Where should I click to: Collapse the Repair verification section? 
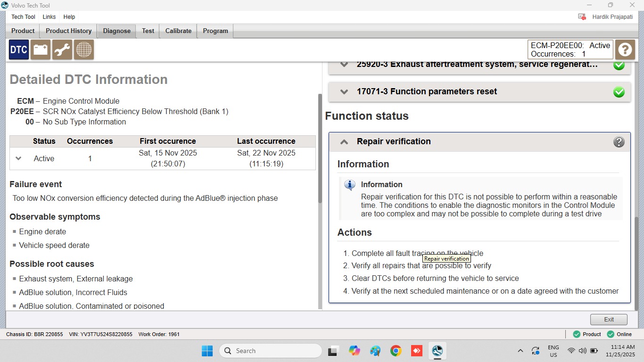(344, 141)
